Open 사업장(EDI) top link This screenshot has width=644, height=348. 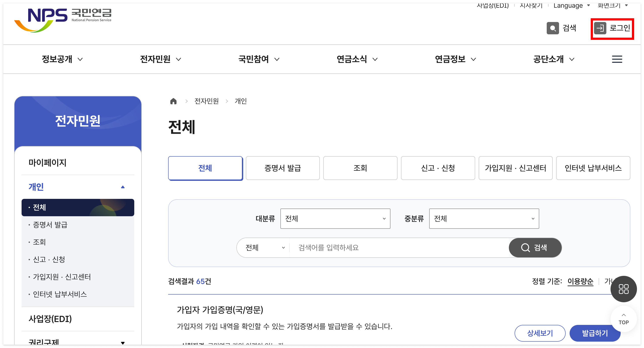click(x=493, y=5)
